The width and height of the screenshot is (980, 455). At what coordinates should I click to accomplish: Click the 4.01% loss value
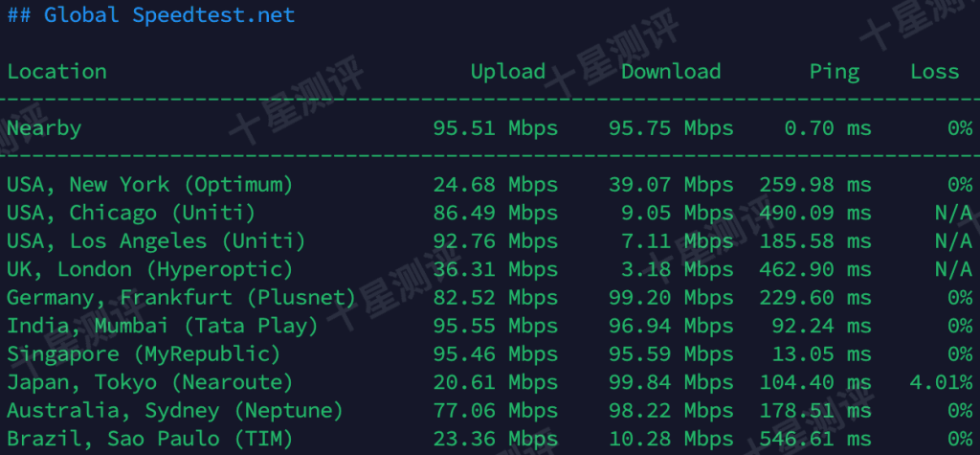[941, 383]
